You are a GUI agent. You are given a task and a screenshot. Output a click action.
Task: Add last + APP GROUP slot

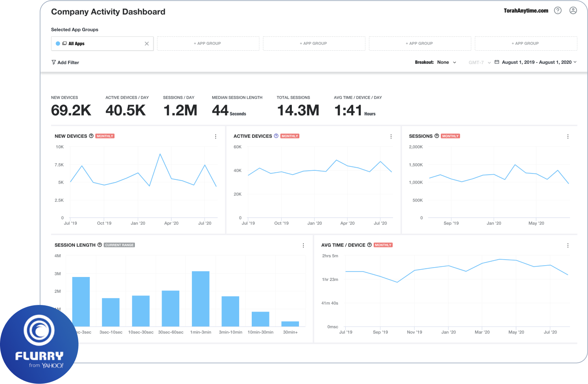(526, 44)
